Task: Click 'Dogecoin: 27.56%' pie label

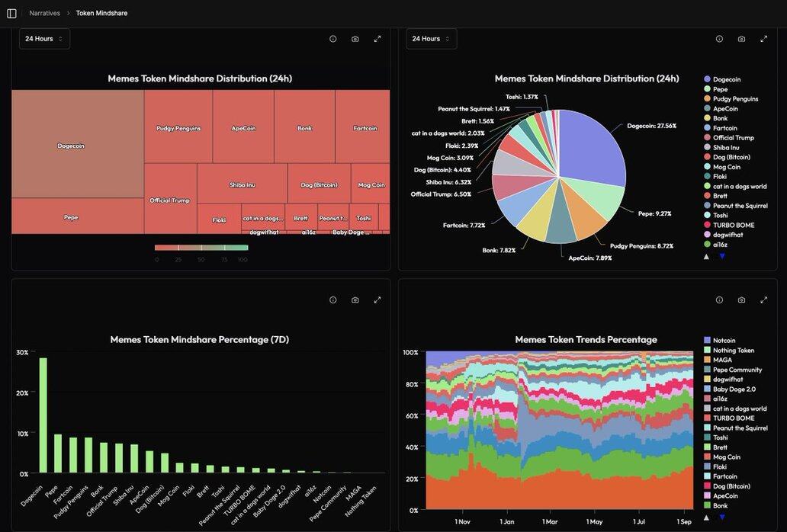Action: tap(651, 126)
